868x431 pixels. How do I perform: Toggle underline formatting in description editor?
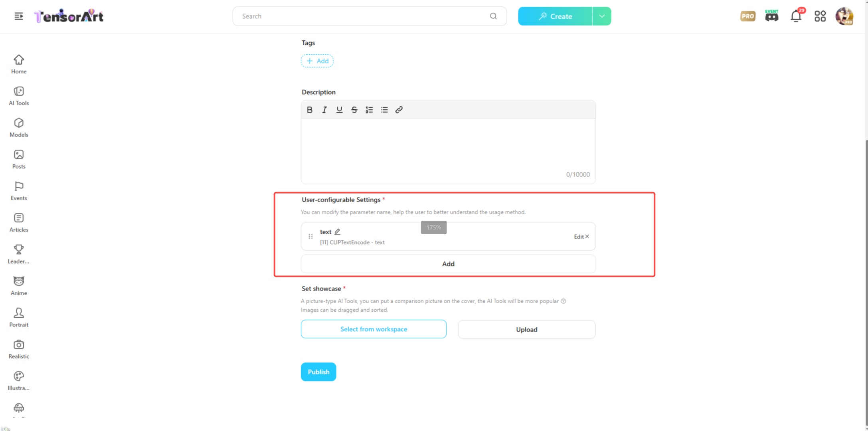coord(339,110)
